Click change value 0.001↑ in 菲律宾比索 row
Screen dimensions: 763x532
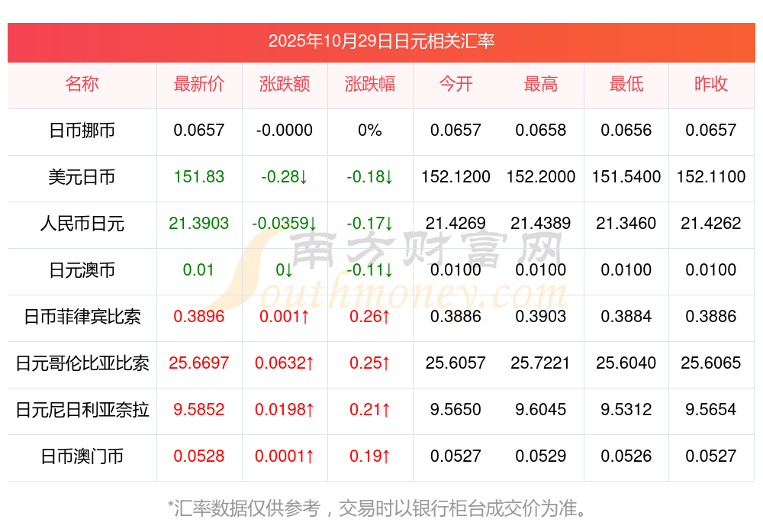(x=285, y=317)
